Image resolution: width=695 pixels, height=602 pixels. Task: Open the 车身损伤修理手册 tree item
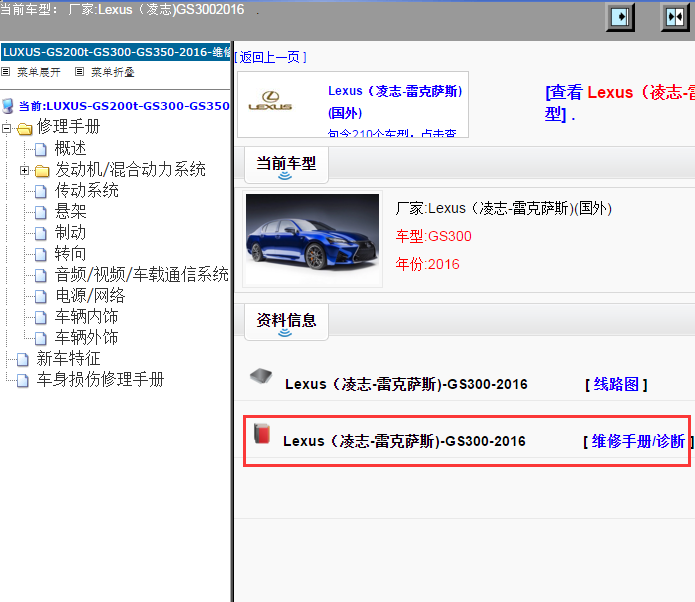[x=101, y=380]
